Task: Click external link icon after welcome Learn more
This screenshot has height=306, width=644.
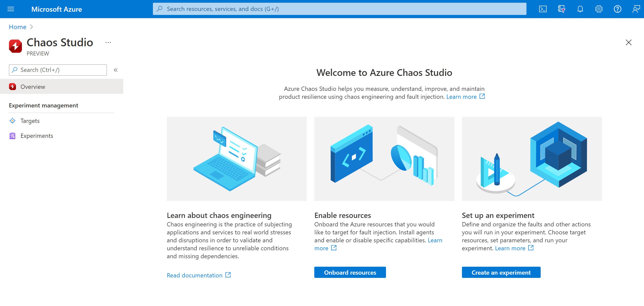Action: (482, 96)
